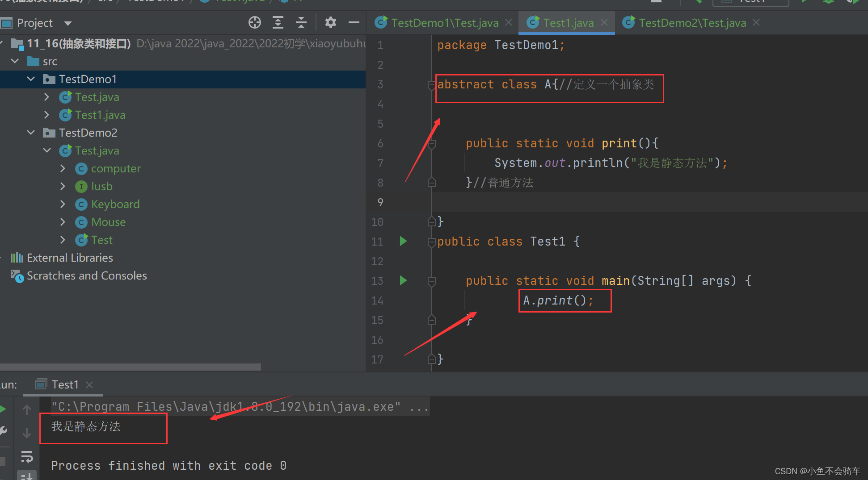This screenshot has height=480, width=868.
Task: Select the TestDemo2 package
Action: click(80, 133)
